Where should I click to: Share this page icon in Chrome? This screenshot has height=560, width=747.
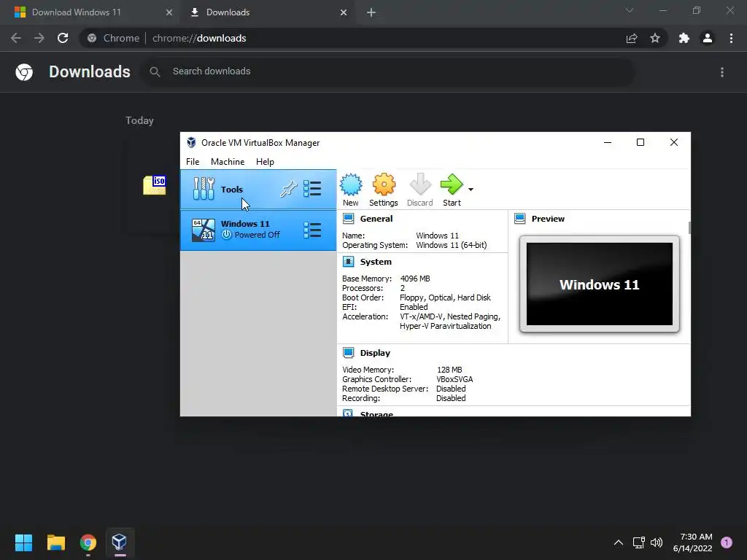pyautogui.click(x=632, y=39)
